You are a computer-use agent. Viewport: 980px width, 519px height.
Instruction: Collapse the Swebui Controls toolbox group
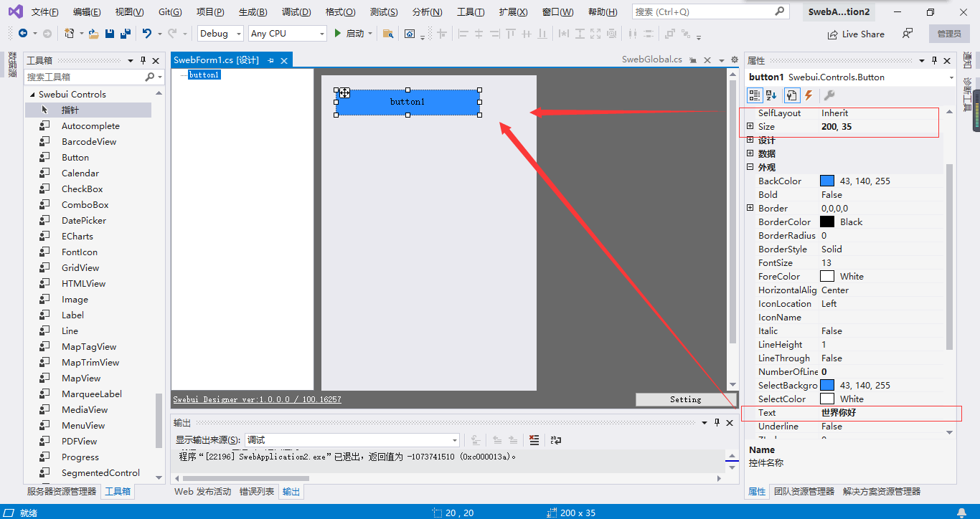click(32, 95)
